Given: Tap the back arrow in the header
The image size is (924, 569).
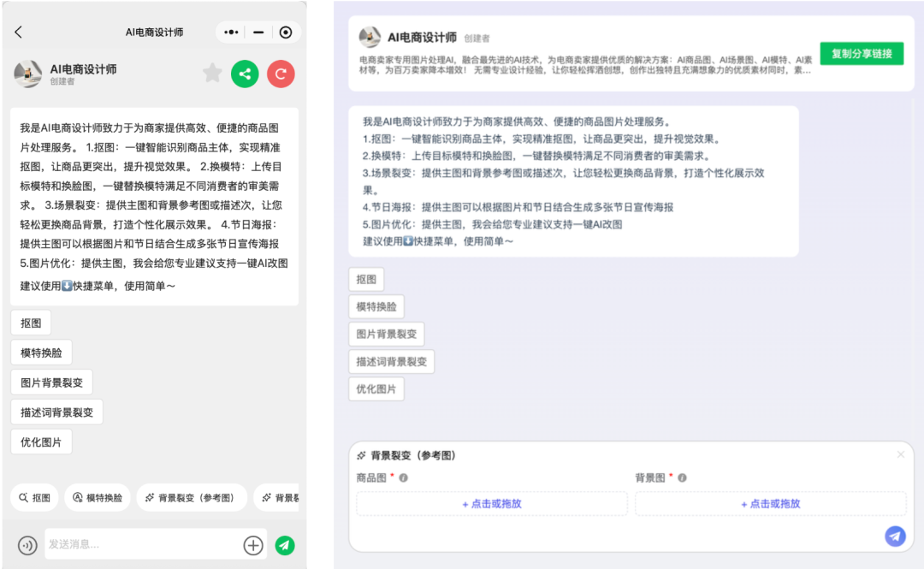Looking at the screenshot, I should point(18,32).
